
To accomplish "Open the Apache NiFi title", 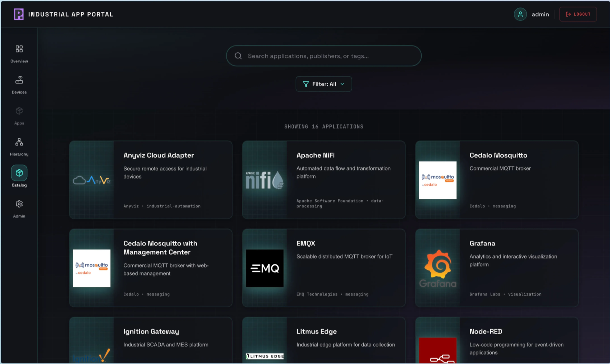I will coord(315,155).
